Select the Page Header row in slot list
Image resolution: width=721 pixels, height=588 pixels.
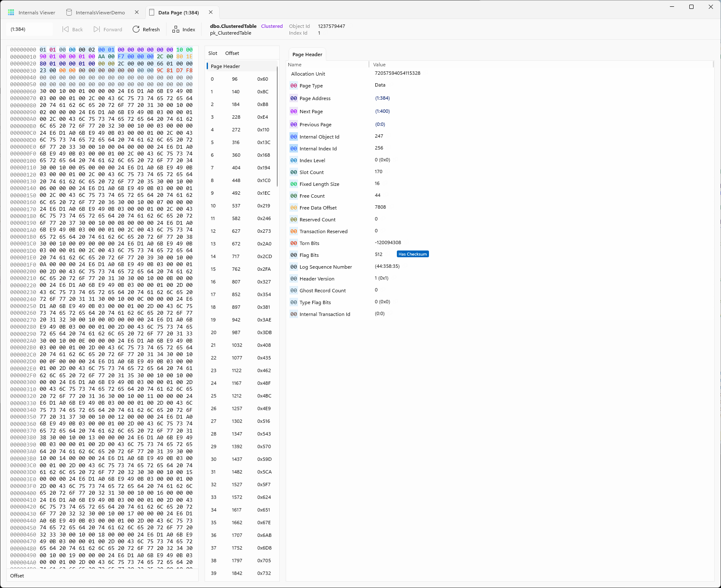pos(241,66)
